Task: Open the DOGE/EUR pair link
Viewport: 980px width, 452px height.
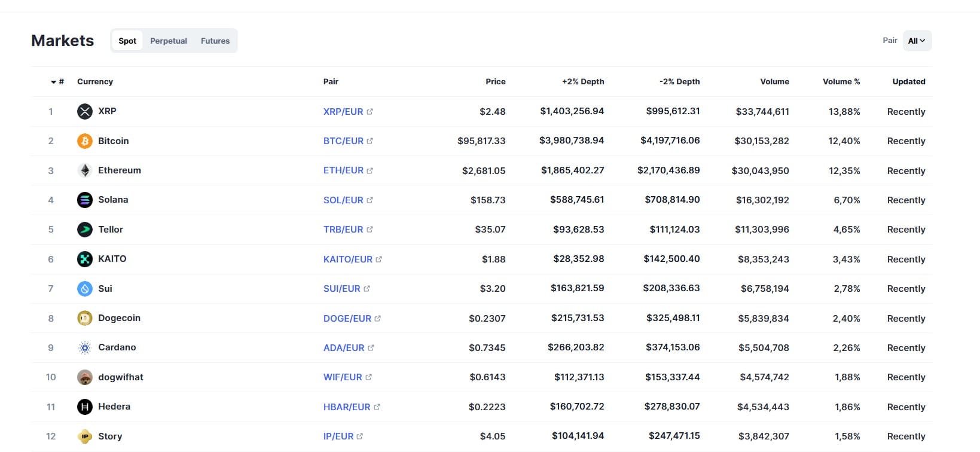Action: (347, 318)
